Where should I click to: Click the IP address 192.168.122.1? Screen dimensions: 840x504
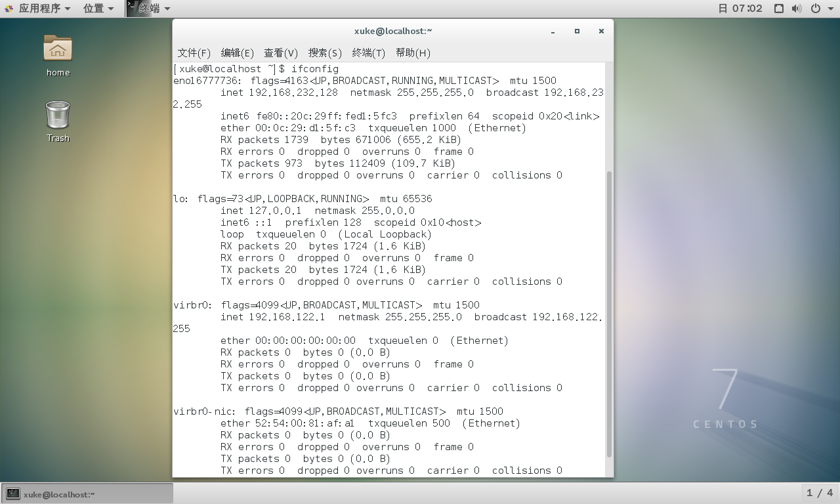click(x=287, y=317)
